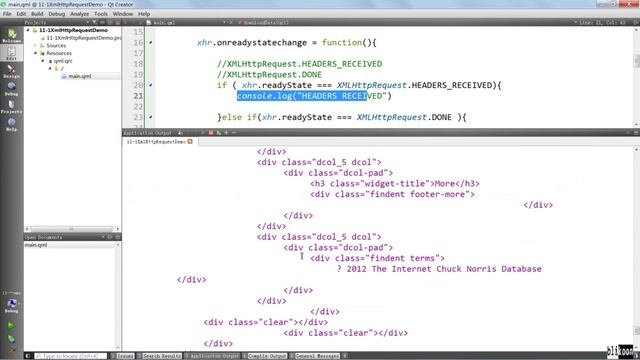
Task: Click the Start Debugging button
Action: (x=11, y=338)
